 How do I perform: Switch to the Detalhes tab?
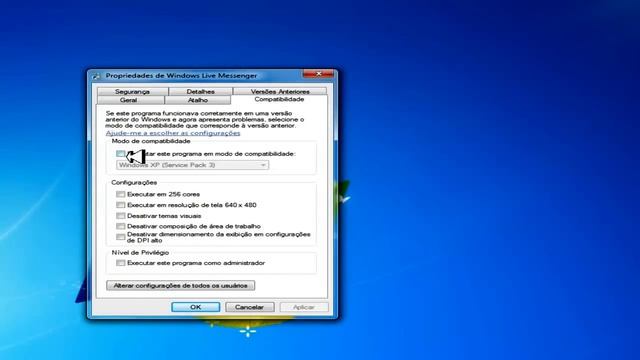click(200, 91)
